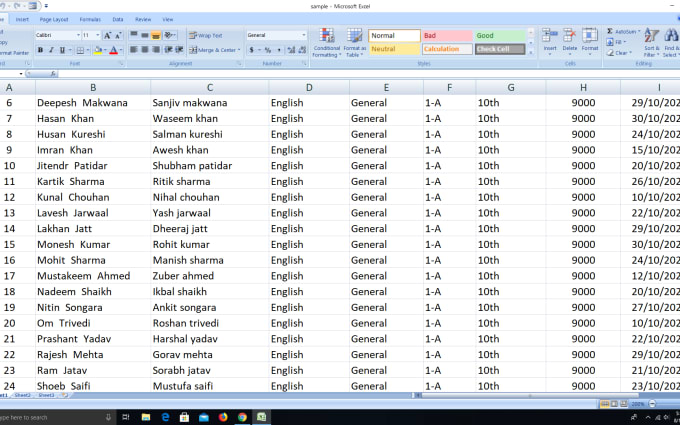Open Sort & Filter tool
The width and height of the screenshot is (680, 425).
point(651,42)
